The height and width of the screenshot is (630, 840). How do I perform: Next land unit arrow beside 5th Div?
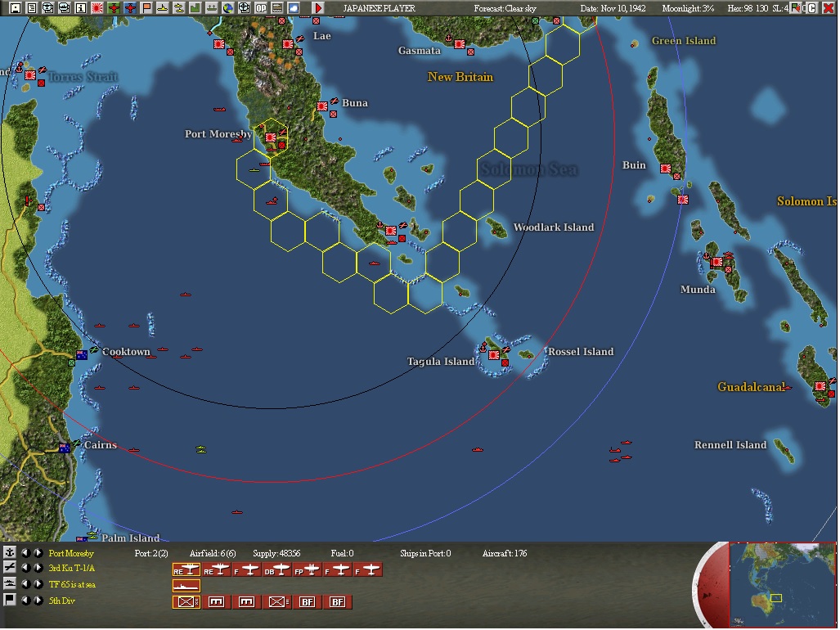(x=38, y=601)
